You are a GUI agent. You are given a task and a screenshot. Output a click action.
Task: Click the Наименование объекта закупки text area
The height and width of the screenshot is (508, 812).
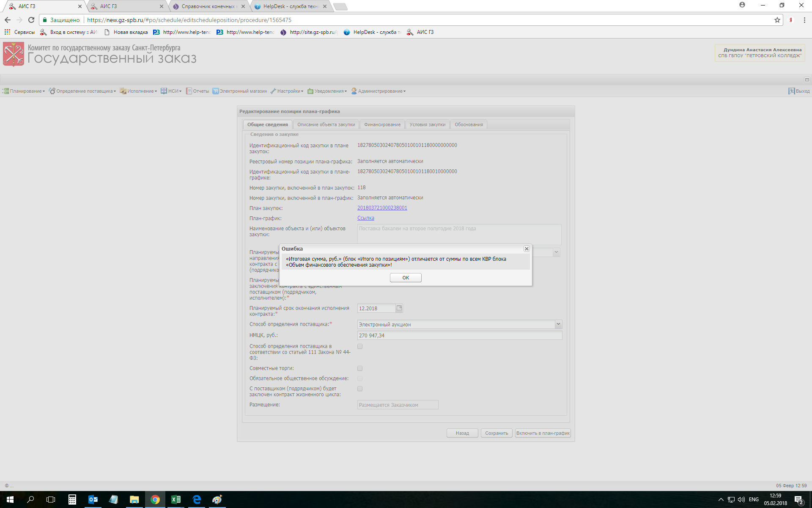(x=459, y=234)
